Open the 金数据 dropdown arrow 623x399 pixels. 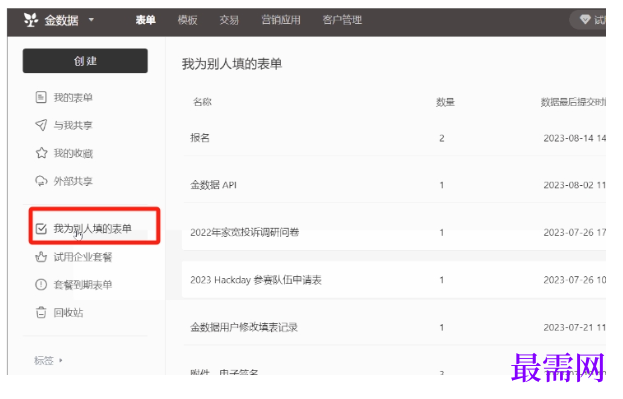(x=91, y=19)
